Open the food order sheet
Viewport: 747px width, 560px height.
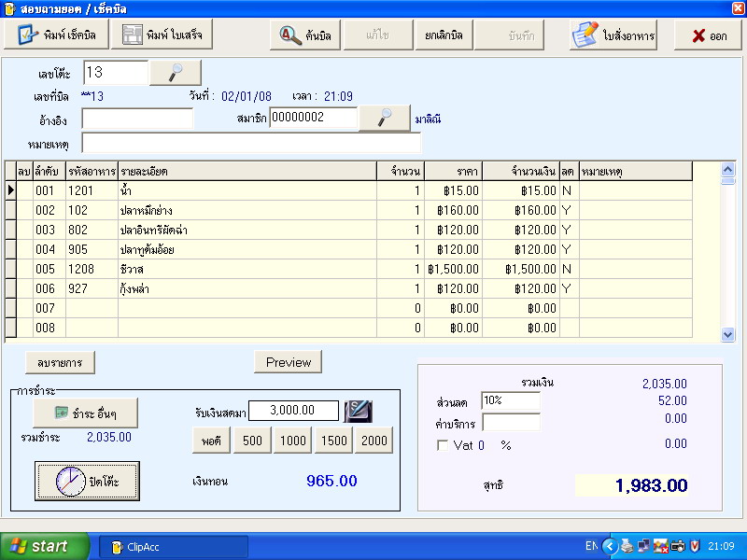click(615, 35)
